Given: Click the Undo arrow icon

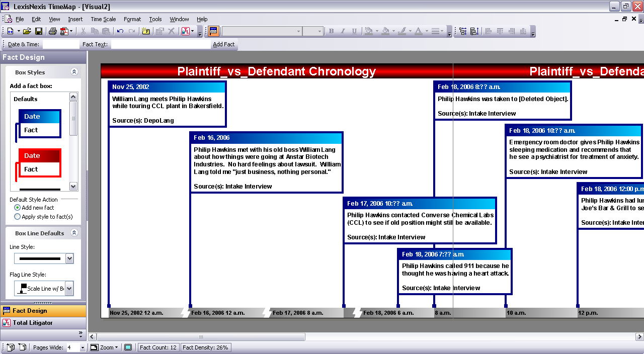Looking at the screenshot, I should coord(120,31).
